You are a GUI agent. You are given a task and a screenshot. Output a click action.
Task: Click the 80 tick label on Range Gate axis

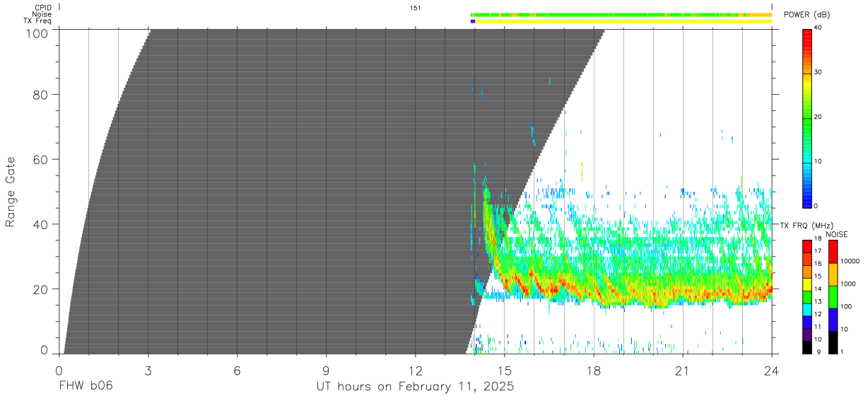pyautogui.click(x=40, y=94)
